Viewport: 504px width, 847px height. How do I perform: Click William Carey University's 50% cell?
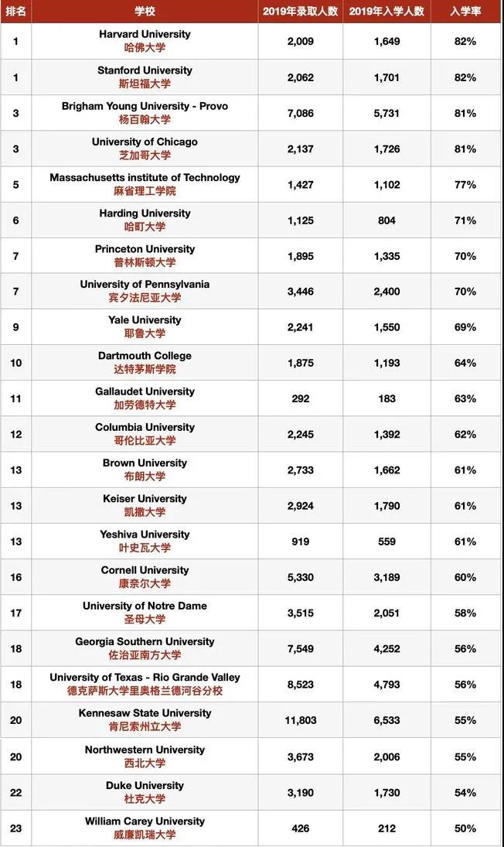465,828
